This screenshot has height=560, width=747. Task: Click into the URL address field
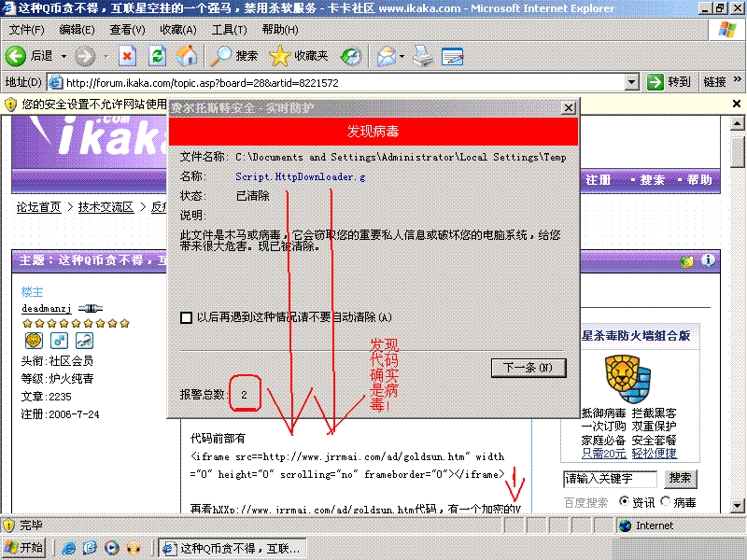[344, 82]
